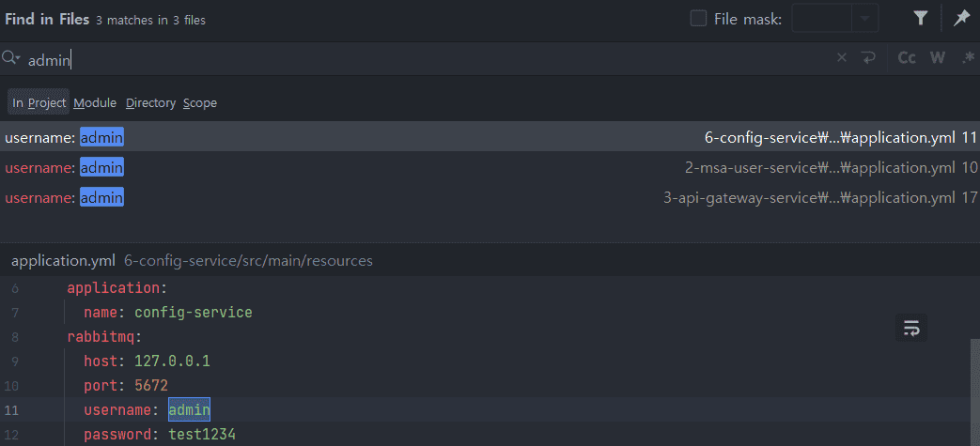Switch to the Module scope tab
This screenshot has height=446, width=980.
pyautogui.click(x=95, y=103)
